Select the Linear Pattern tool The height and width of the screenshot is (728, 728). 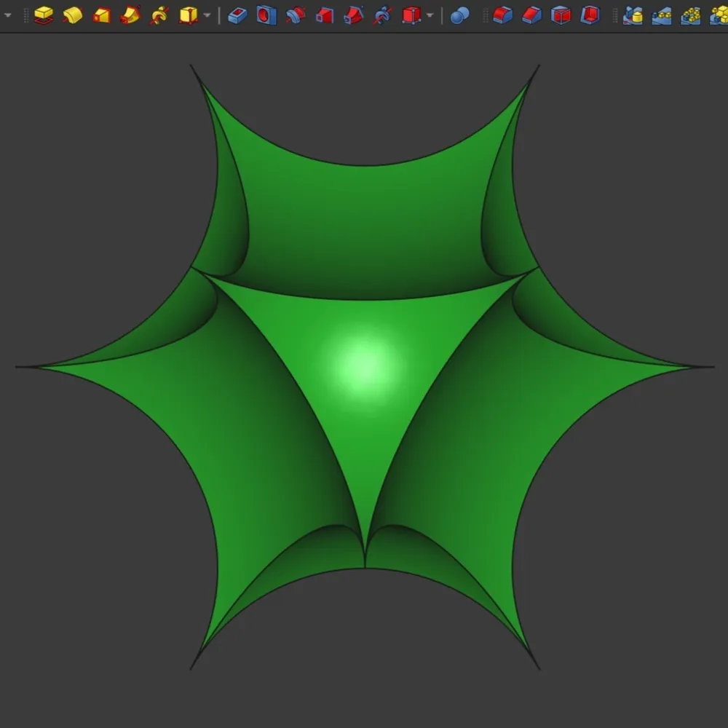click(662, 15)
